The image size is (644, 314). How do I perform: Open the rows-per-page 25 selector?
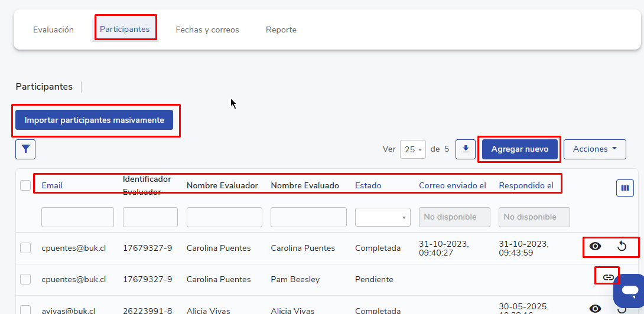[412, 149]
